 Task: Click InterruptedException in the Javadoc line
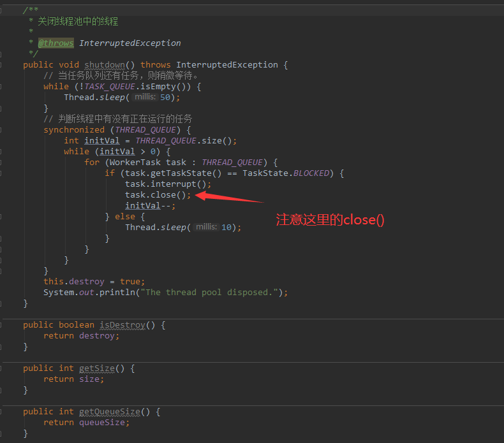[130, 43]
